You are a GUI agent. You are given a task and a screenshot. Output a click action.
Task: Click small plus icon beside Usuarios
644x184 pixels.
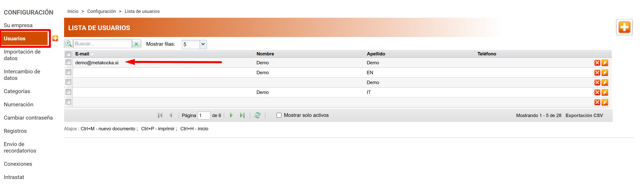click(x=55, y=38)
